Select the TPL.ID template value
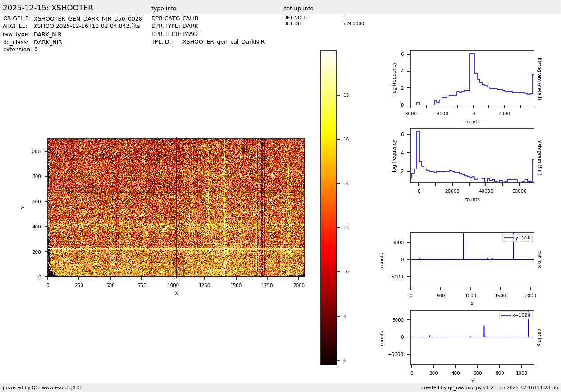Image resolution: width=561 pixels, height=392 pixels. coord(223,42)
